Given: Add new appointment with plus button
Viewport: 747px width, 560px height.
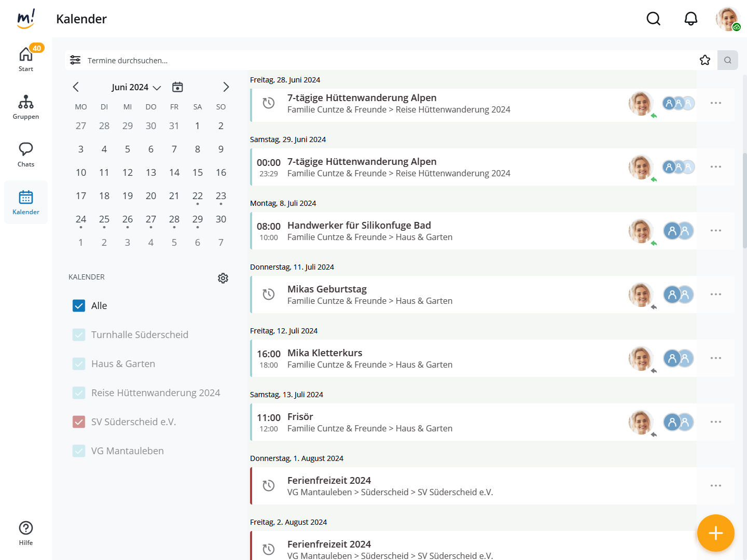Looking at the screenshot, I should tap(715, 533).
